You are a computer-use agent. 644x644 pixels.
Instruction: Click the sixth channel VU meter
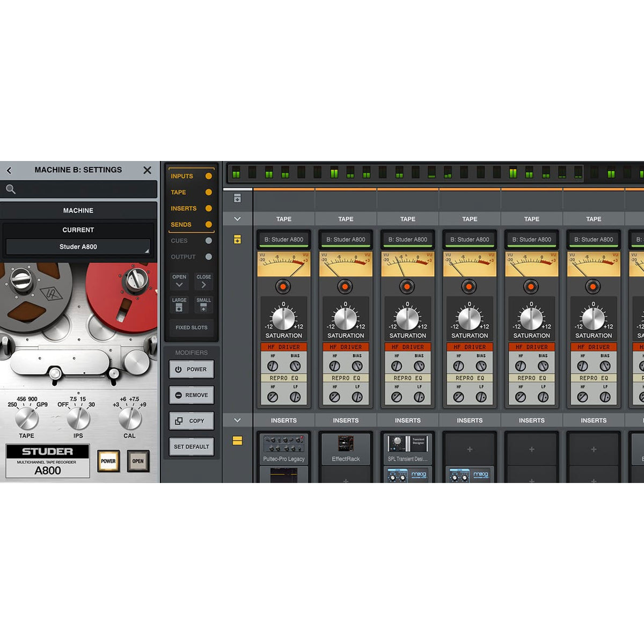pos(594,264)
